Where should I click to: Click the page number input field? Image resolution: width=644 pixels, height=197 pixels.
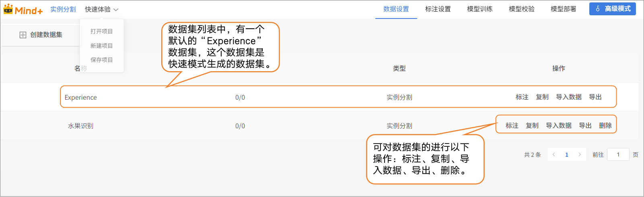[618, 154]
